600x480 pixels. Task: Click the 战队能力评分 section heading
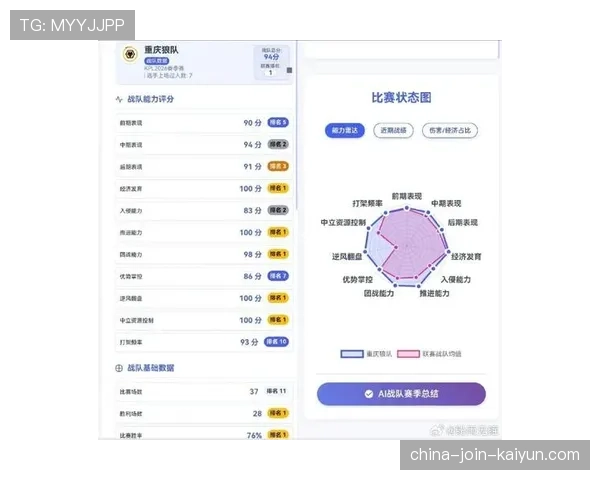[150, 99]
